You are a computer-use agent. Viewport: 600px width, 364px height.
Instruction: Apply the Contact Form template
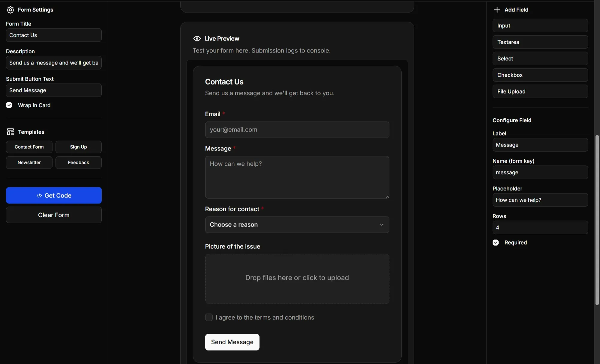click(x=29, y=147)
